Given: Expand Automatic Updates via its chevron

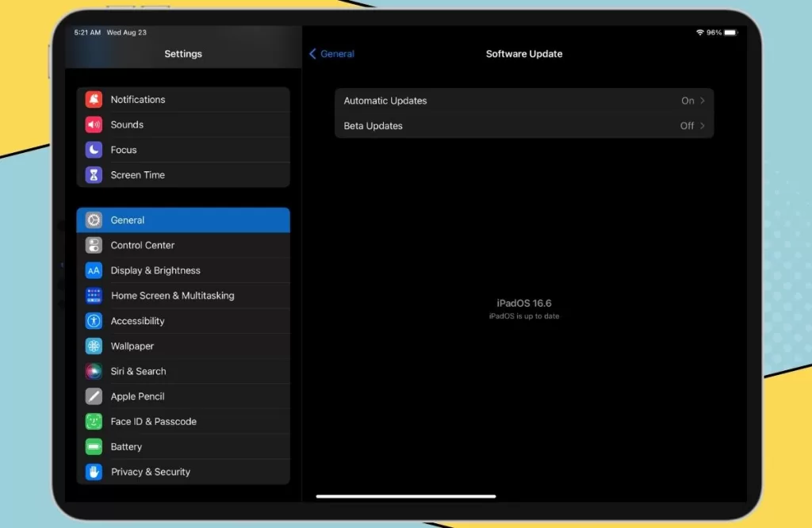Looking at the screenshot, I should (x=703, y=101).
